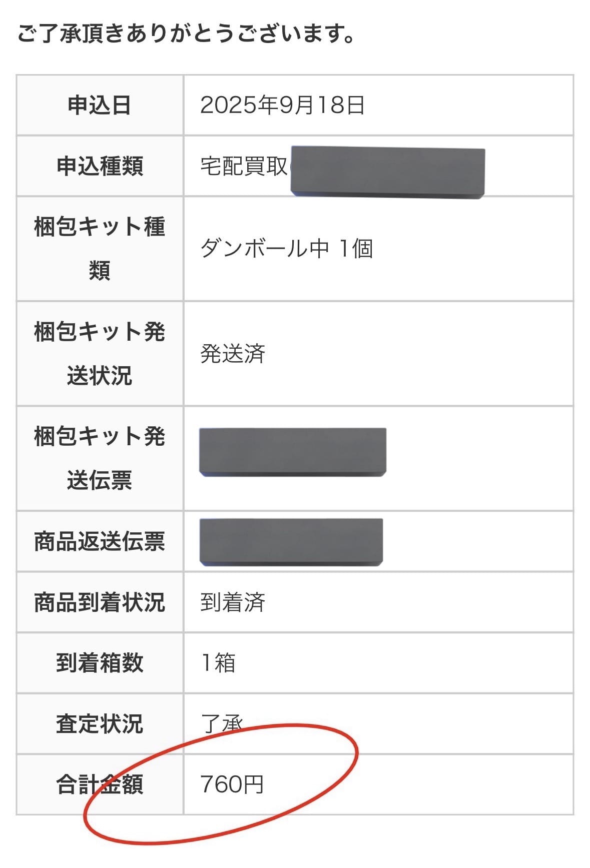The height and width of the screenshot is (868, 590).
Task: Select the date 2025年9月18日
Action: [282, 106]
